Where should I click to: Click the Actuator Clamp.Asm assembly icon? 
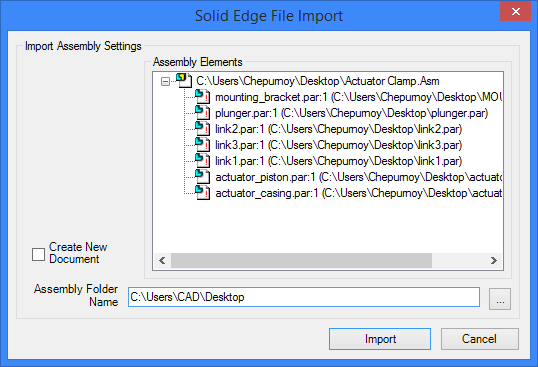[184, 81]
